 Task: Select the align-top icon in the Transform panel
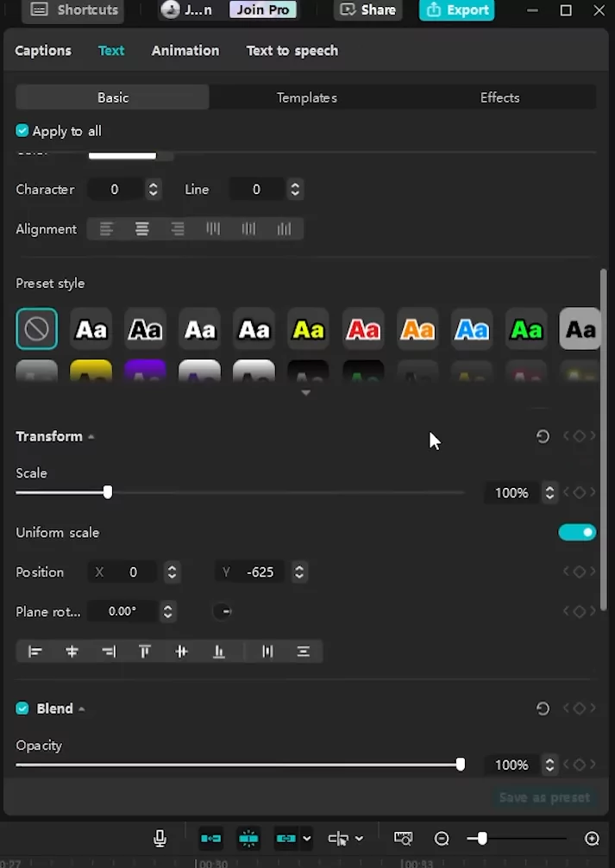(145, 651)
